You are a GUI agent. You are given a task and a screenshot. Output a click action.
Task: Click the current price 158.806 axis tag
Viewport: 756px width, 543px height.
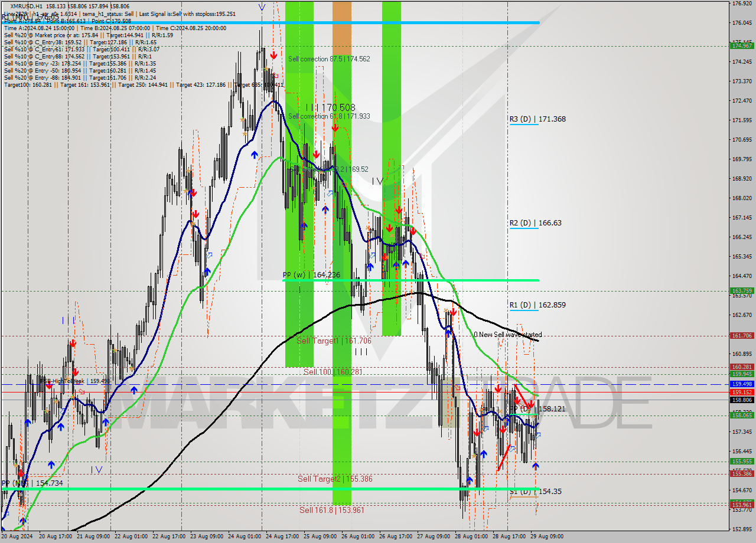[x=742, y=400]
